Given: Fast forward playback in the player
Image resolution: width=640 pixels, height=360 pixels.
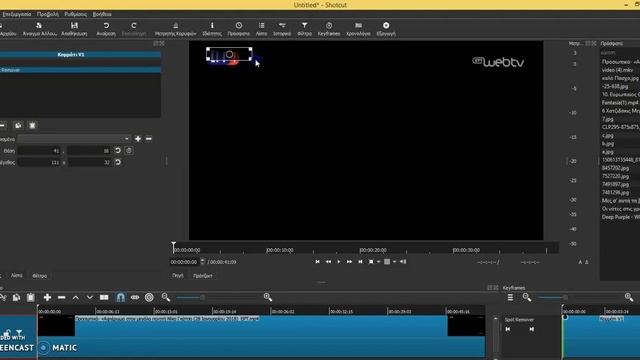Looking at the screenshot, I should 349,262.
